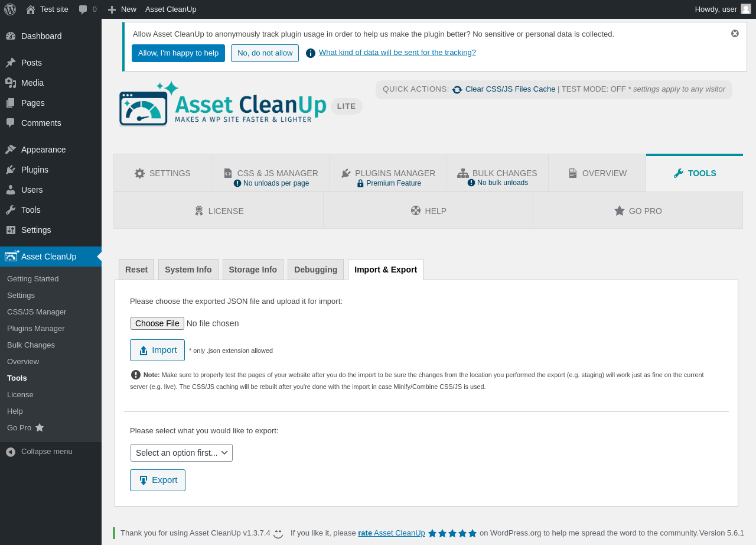Switch to the Reset sub-tab
The image size is (756, 545).
pos(136,270)
